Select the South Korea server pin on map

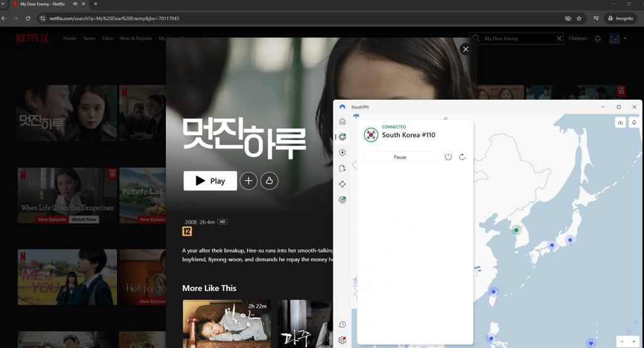516,231
